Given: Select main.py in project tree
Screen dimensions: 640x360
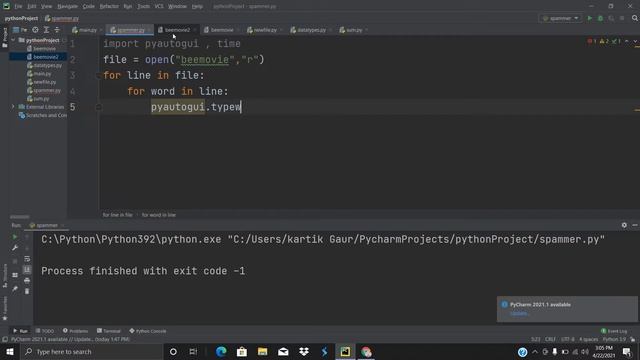Looking at the screenshot, I should click(39, 73).
